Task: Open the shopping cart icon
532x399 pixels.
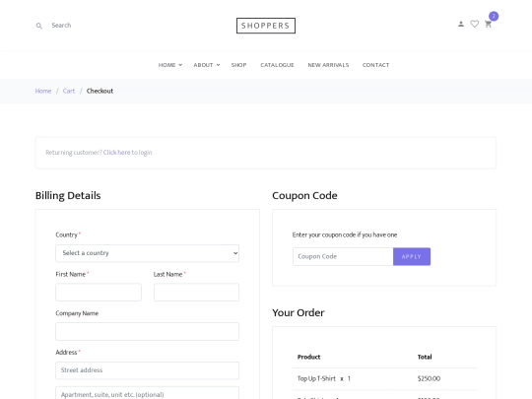Action: 488,24
